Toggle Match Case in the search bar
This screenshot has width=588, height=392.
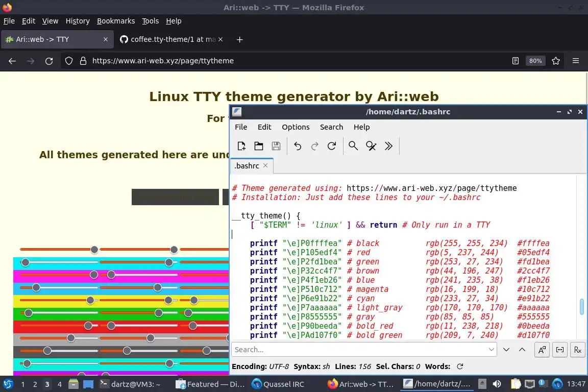542,350
